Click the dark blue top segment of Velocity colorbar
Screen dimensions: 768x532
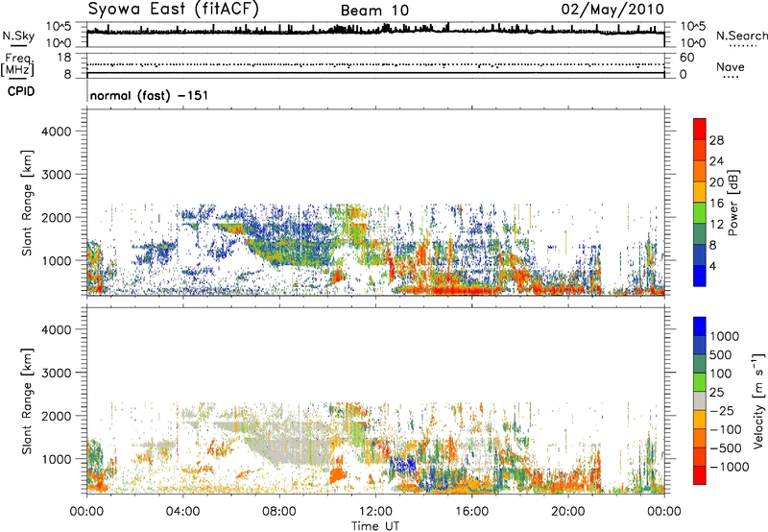click(x=700, y=326)
